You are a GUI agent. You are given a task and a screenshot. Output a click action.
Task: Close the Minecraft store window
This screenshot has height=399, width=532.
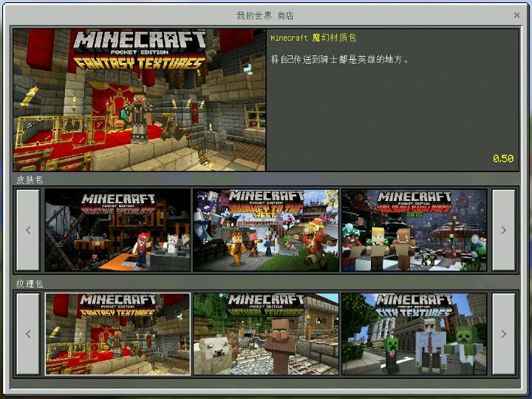pyautogui.click(x=516, y=15)
